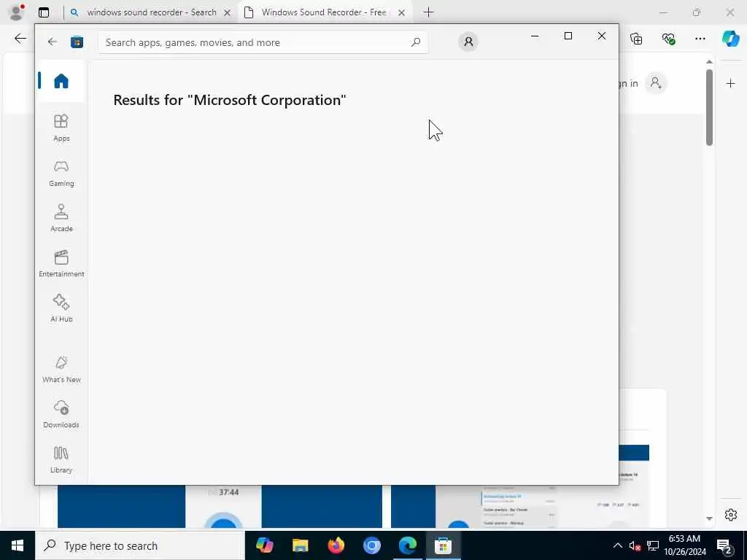Go back in the Edge browser

tap(20, 39)
